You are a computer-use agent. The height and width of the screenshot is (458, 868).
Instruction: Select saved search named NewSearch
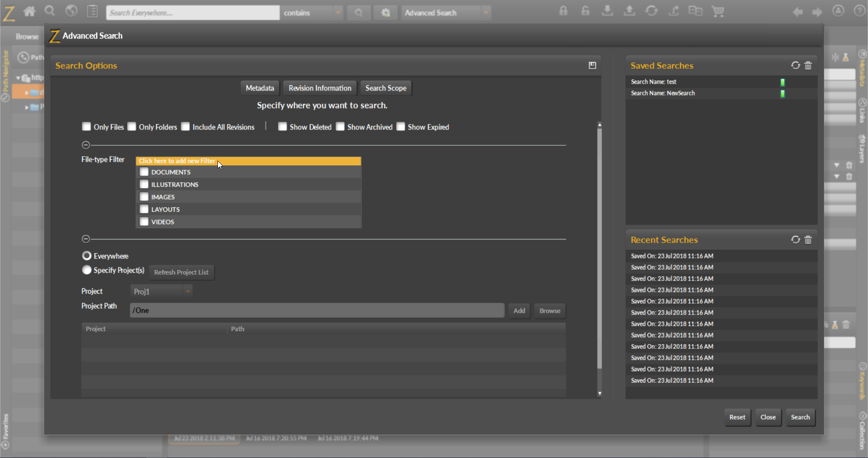tap(721, 93)
